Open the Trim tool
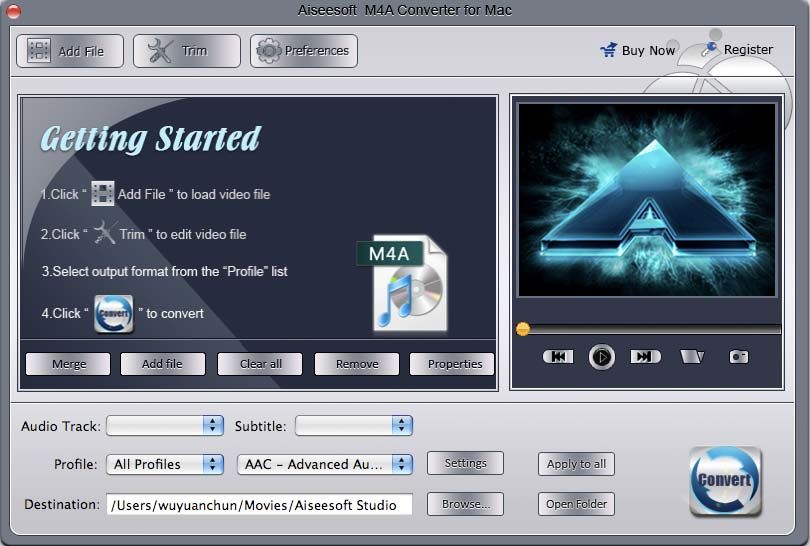The width and height of the screenshot is (810, 546). pos(186,51)
